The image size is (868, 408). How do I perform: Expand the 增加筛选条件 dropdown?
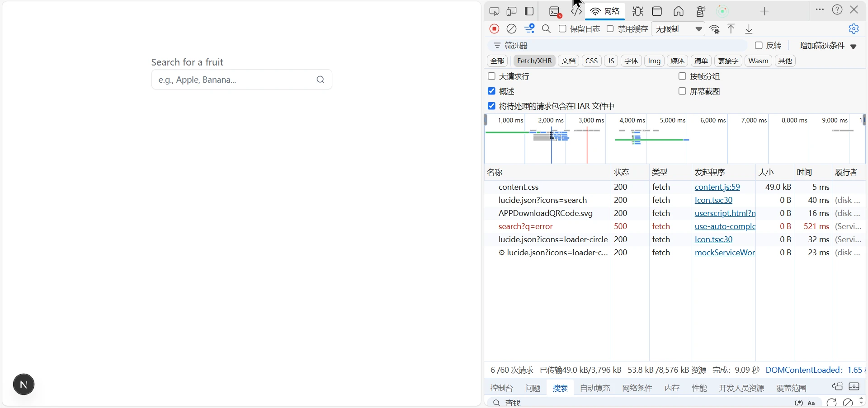[x=828, y=46]
